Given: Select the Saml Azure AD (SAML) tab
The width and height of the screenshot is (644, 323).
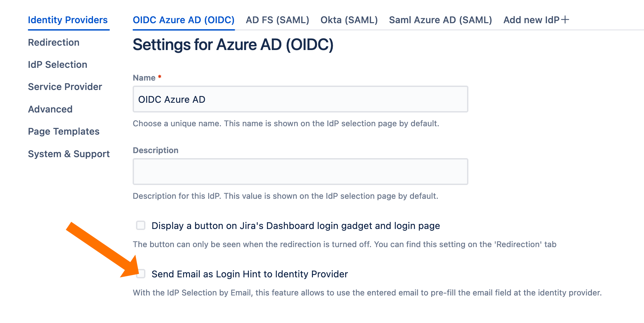Looking at the screenshot, I should 440,20.
